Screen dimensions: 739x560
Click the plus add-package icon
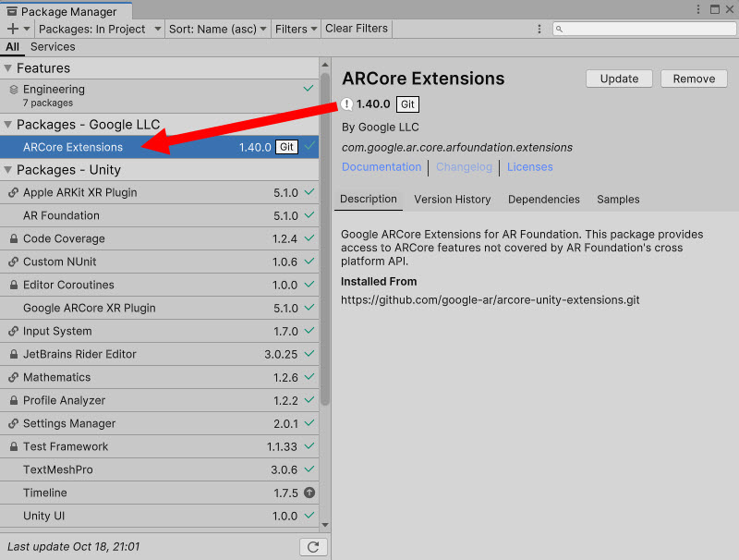(13, 29)
